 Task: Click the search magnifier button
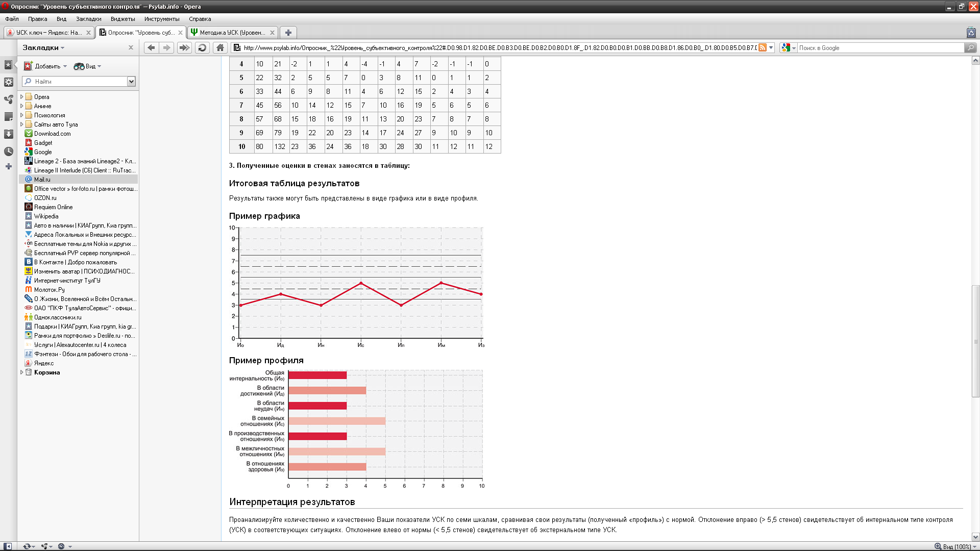pos(970,47)
